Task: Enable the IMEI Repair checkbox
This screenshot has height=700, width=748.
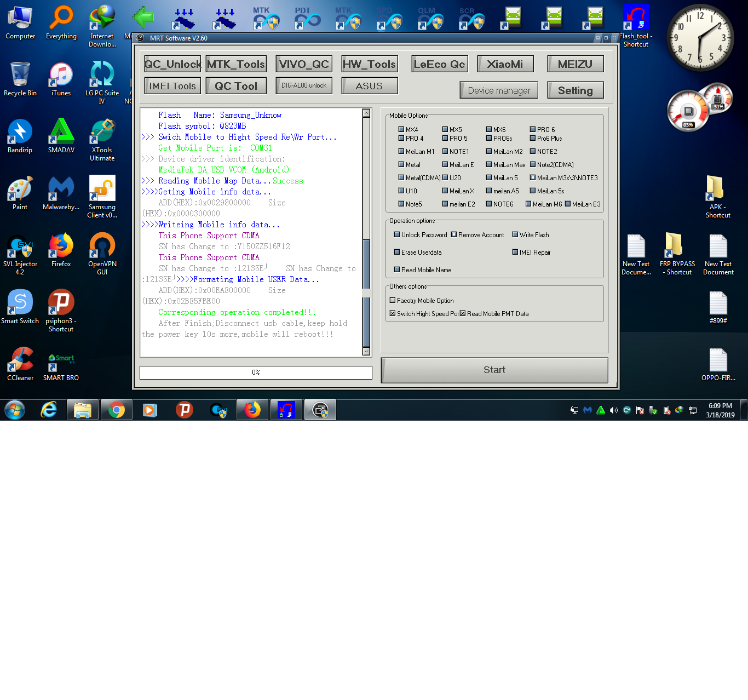Action: click(515, 252)
